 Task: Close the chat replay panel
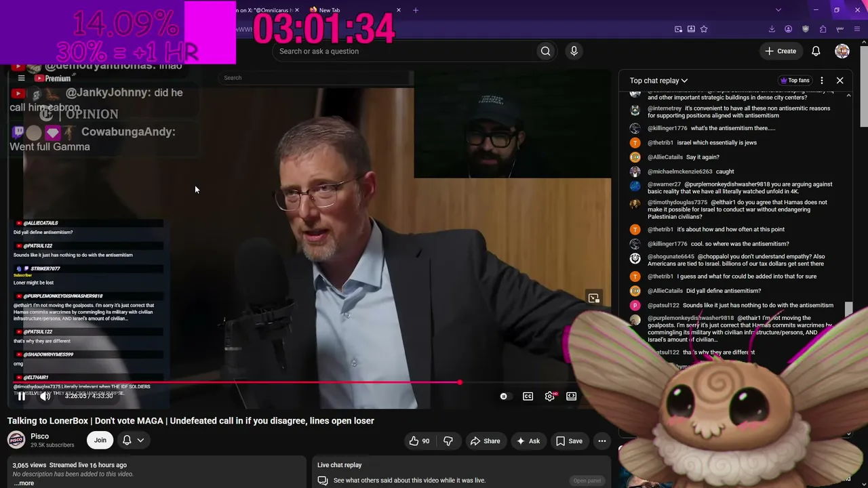840,81
